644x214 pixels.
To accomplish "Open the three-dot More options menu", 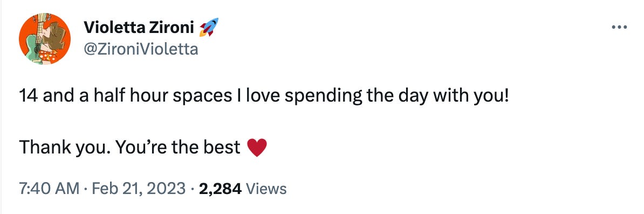I will (619, 28).
